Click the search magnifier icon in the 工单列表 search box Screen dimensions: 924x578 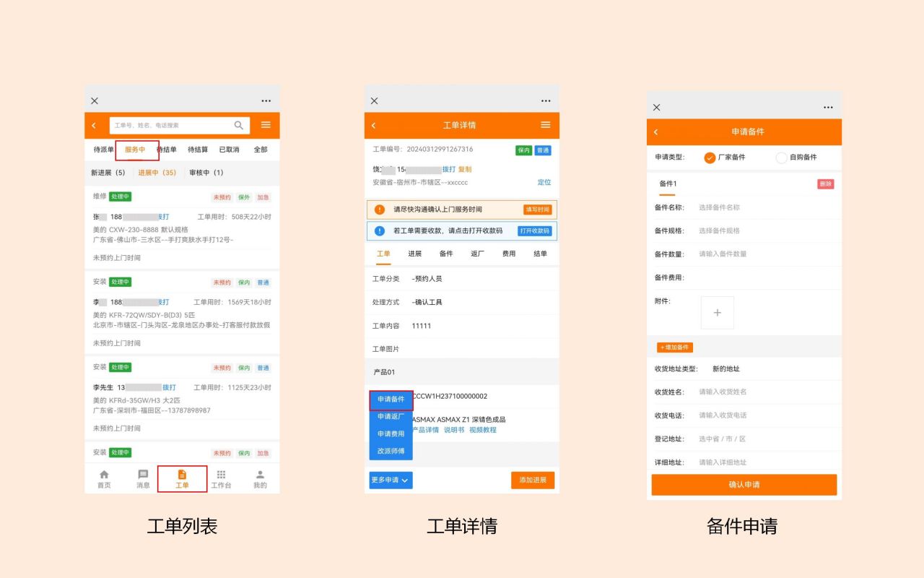[x=239, y=125]
